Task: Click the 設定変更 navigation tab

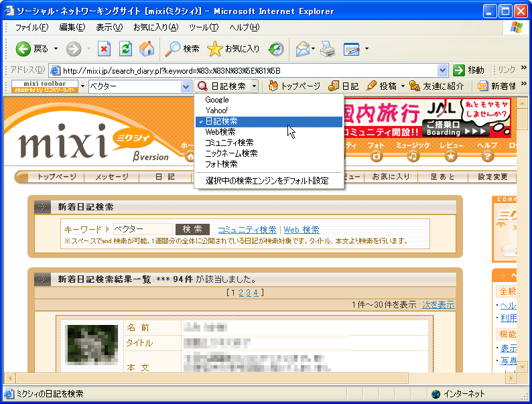Action: 492,177
